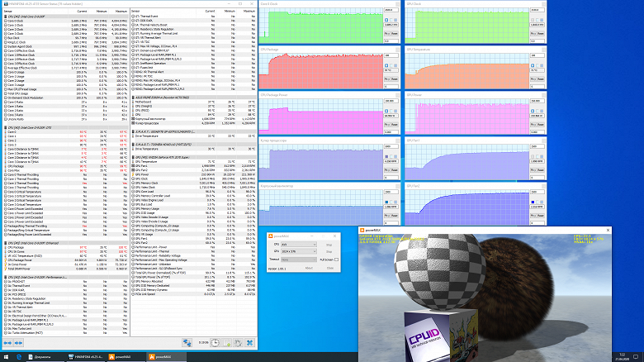Toggle first graph style box on CPU Package graph
This screenshot has width=644, height=362.
(x=386, y=65)
